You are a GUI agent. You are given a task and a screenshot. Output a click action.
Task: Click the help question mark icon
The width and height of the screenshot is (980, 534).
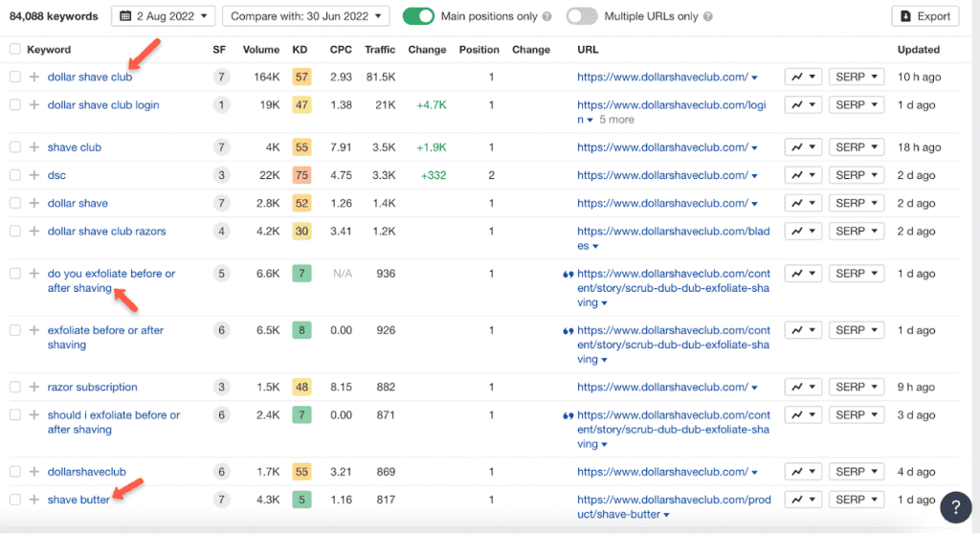pyautogui.click(x=955, y=507)
